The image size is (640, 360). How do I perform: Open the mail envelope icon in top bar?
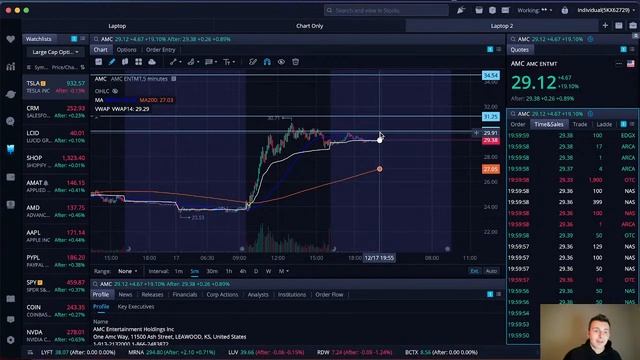505,10
